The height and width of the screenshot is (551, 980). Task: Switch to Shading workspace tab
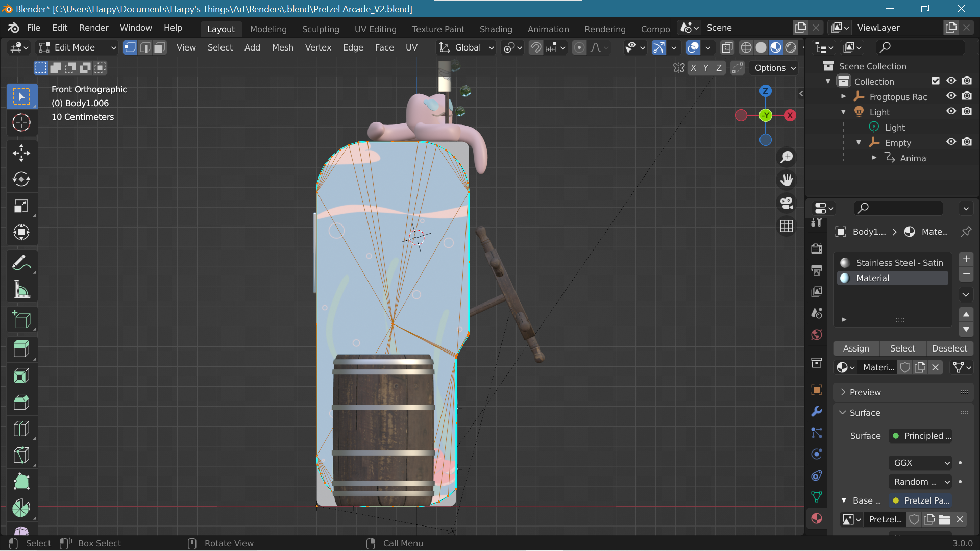(x=496, y=29)
